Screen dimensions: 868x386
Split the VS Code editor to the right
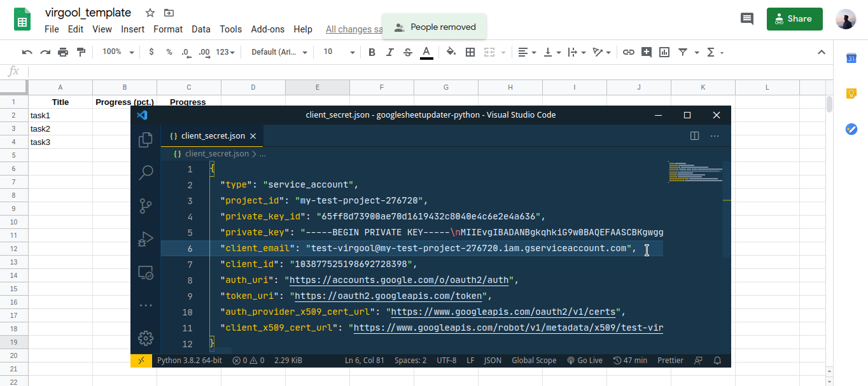(695, 135)
